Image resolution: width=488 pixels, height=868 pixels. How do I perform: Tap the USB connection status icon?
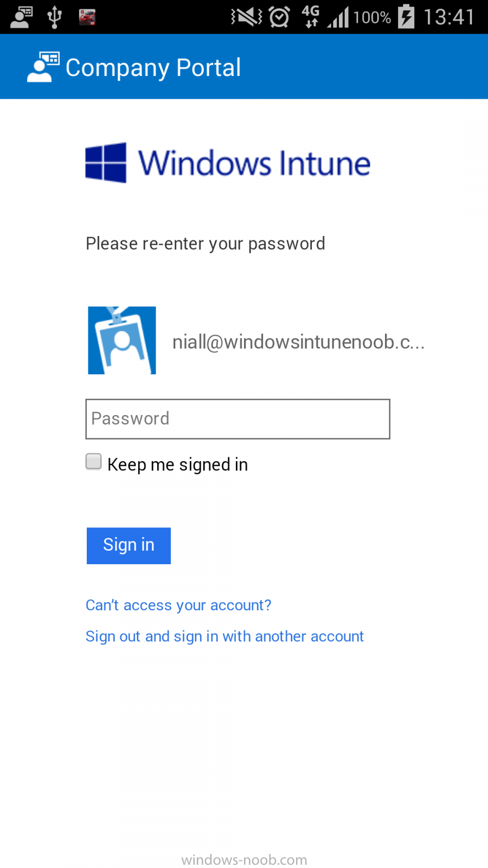54,17
